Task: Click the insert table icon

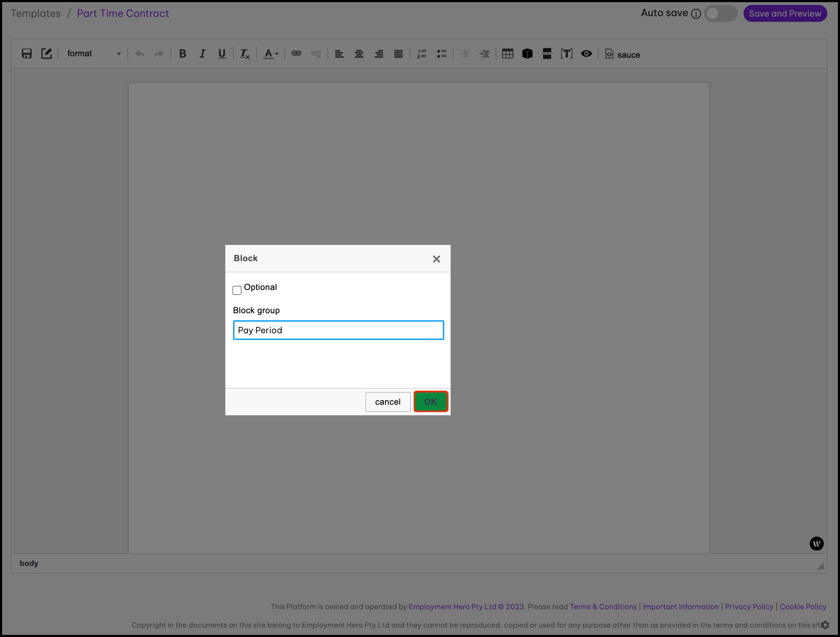Action: point(507,53)
